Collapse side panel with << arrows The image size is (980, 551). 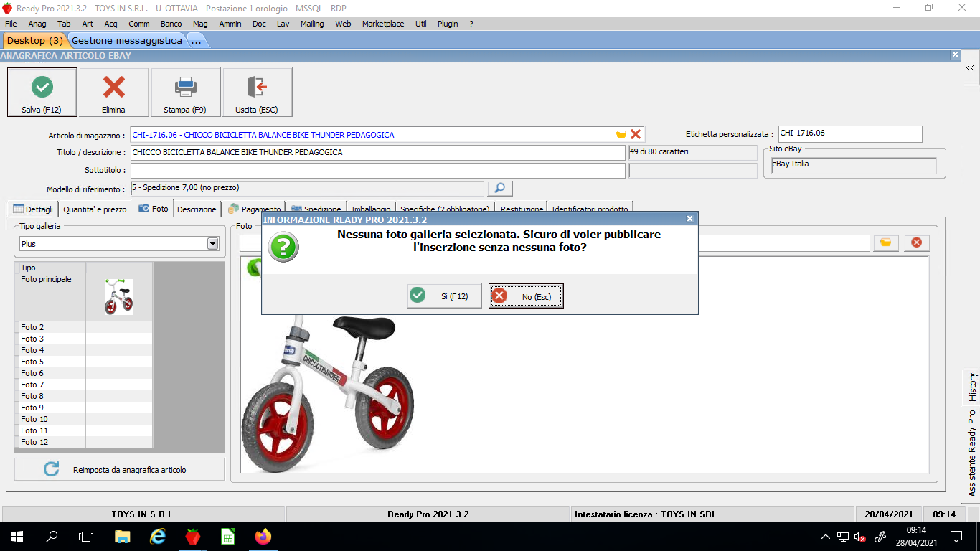[x=970, y=68]
